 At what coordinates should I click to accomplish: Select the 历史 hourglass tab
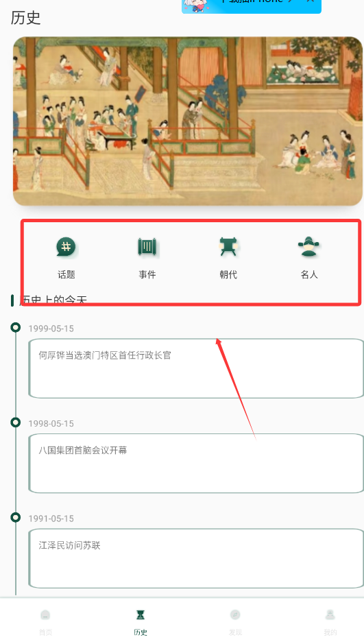pos(141,622)
